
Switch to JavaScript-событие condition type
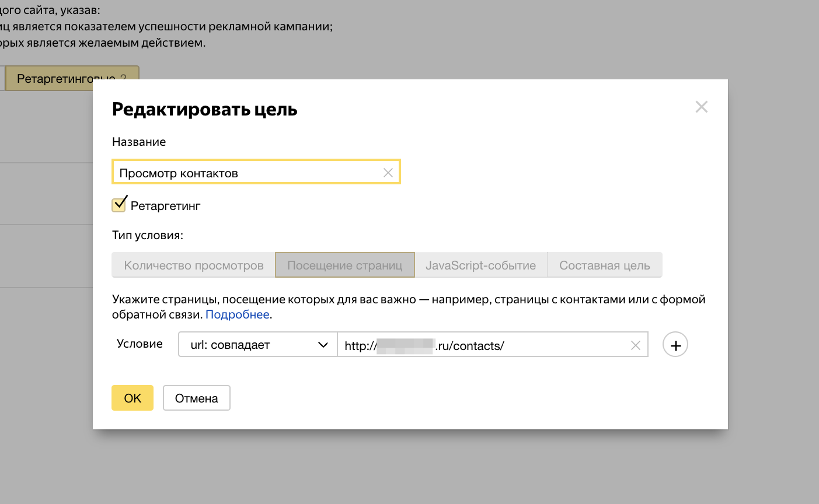[x=480, y=265]
